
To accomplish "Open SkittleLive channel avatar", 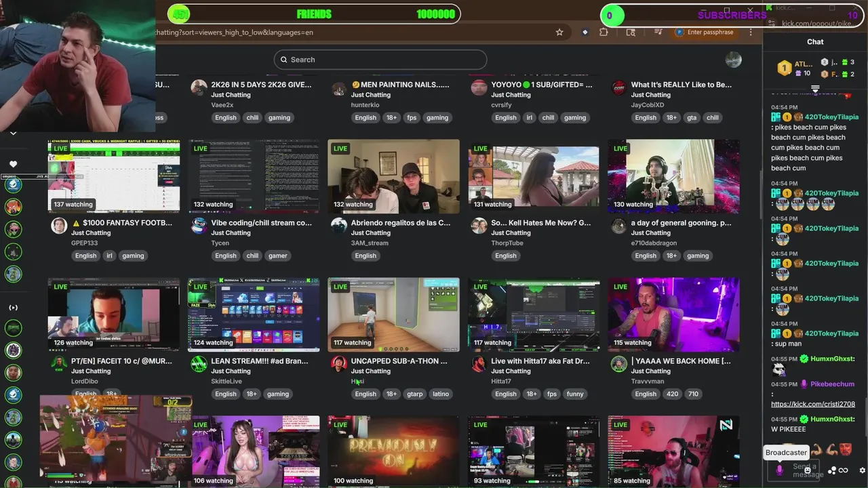I will click(x=199, y=365).
